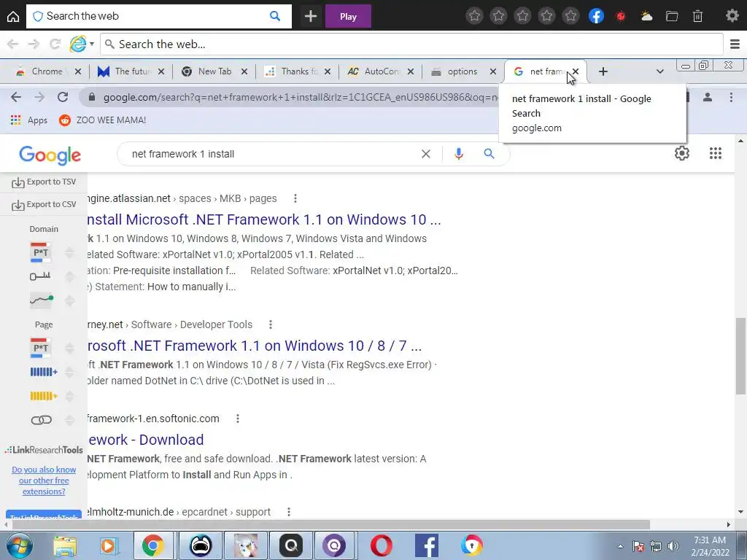
Task: Launch Opera from the taskbar
Action: pos(381,545)
